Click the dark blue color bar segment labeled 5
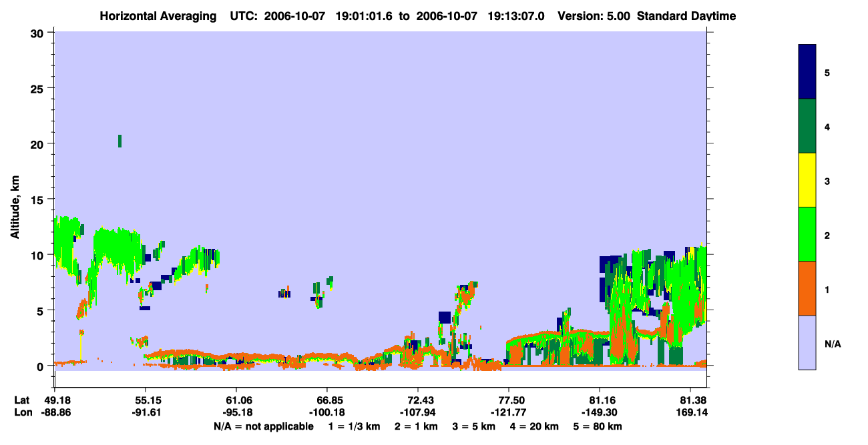868x445 pixels. coord(807,72)
